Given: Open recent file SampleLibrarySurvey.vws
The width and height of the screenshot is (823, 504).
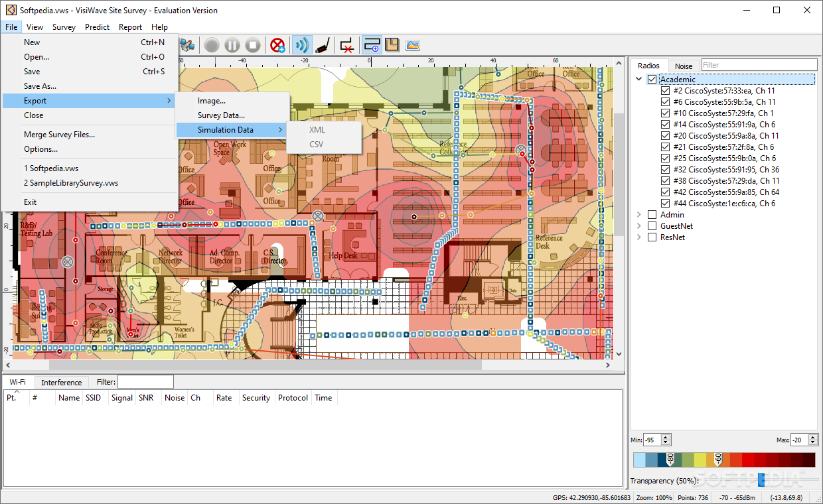Looking at the screenshot, I should (x=89, y=183).
